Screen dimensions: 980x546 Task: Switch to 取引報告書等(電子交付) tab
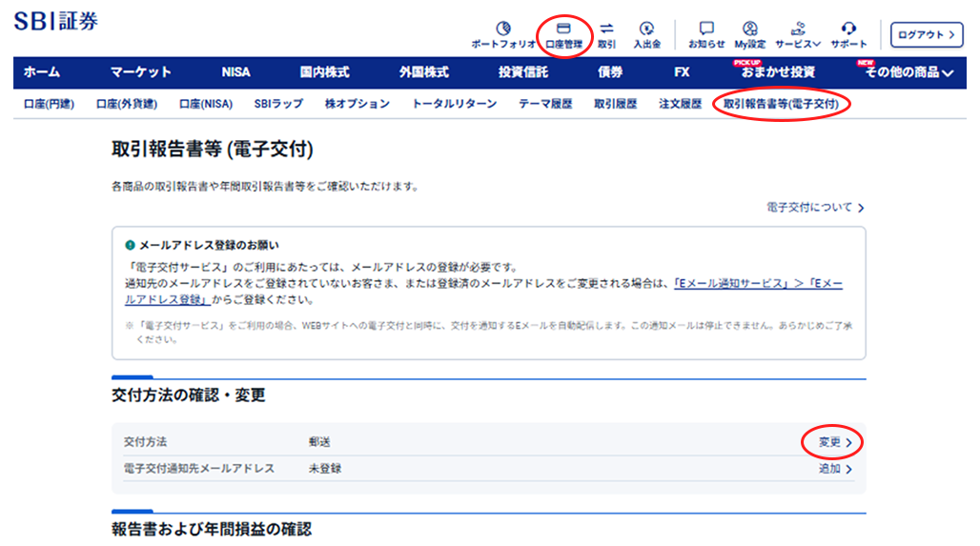click(781, 104)
